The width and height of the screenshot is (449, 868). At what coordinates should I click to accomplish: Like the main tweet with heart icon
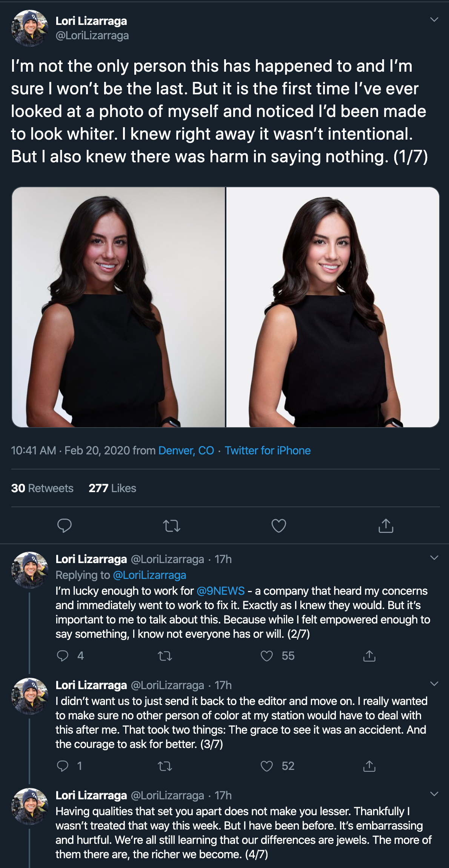[279, 526]
